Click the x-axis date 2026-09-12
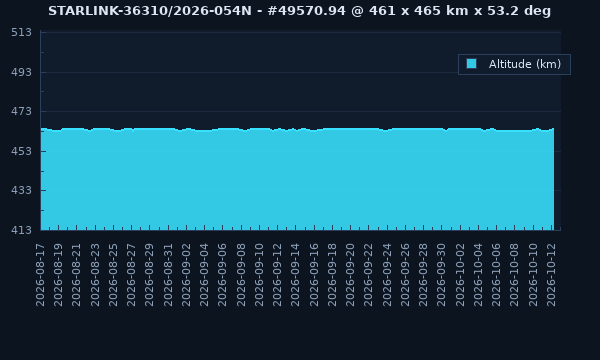The height and width of the screenshot is (360, 600). 277,275
